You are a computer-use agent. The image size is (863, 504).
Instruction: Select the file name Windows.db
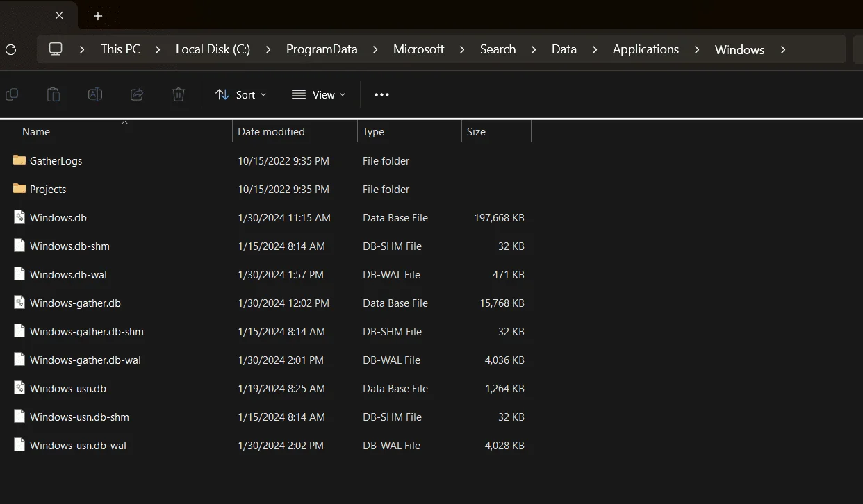coord(58,217)
